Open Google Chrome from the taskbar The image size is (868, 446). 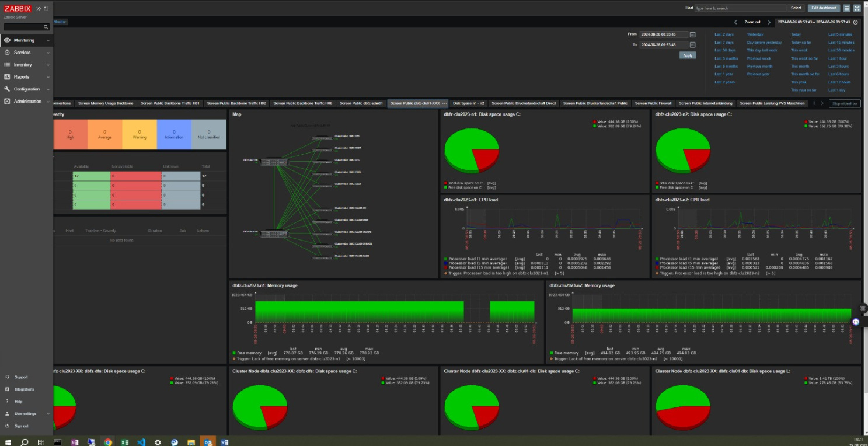point(108,442)
